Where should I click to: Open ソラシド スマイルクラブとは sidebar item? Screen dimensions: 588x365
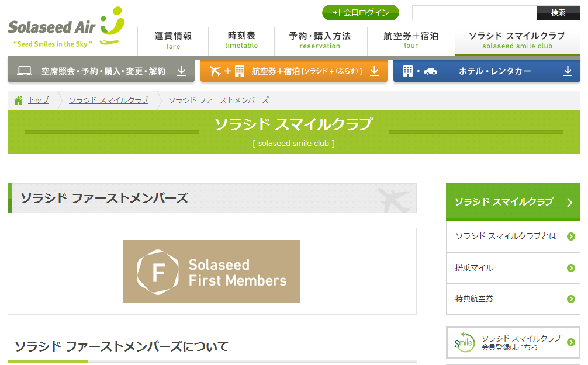[513, 237]
